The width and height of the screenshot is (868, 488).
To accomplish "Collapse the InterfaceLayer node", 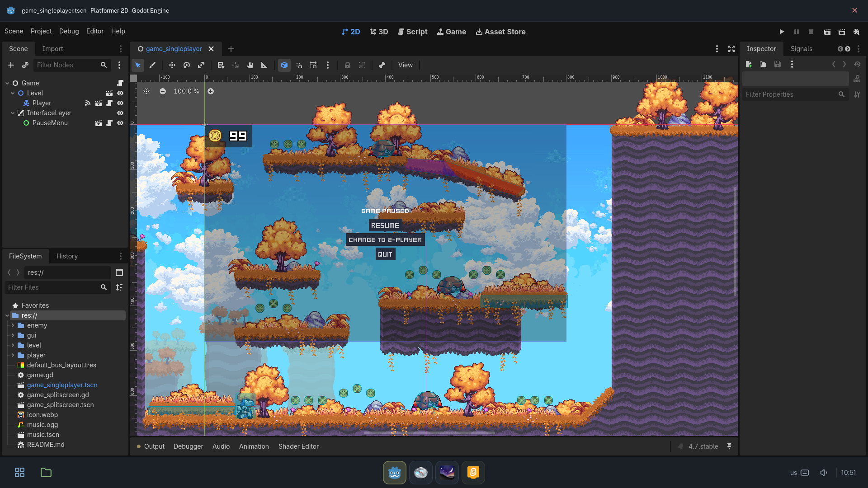I will (13, 113).
